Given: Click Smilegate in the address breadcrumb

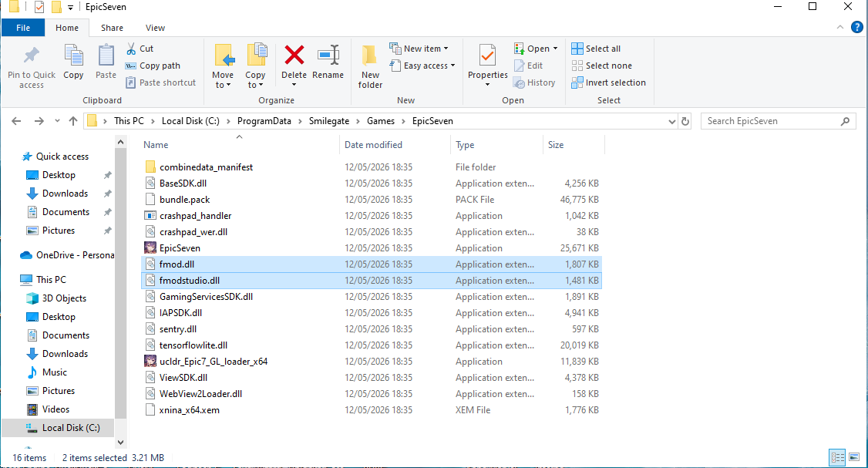Looking at the screenshot, I should (329, 121).
